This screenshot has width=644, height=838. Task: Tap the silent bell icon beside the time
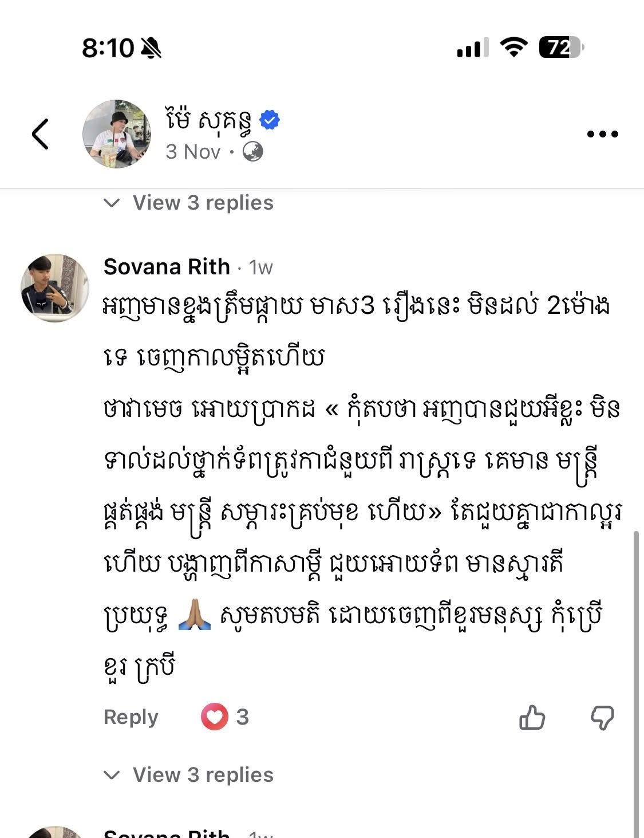pos(151,48)
